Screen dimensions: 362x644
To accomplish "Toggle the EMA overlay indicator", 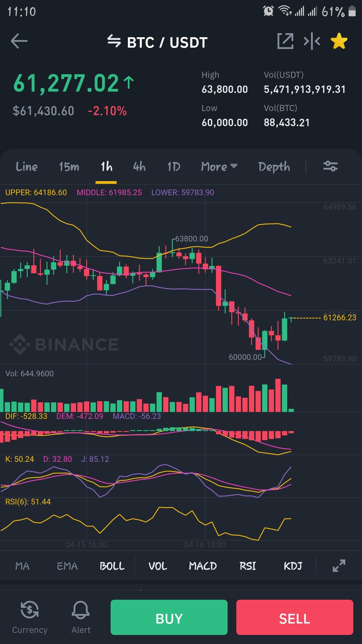I will point(67,566).
